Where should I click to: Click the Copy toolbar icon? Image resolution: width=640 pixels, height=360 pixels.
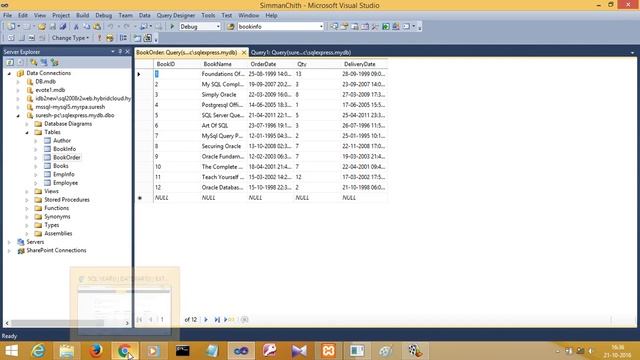[87, 27]
